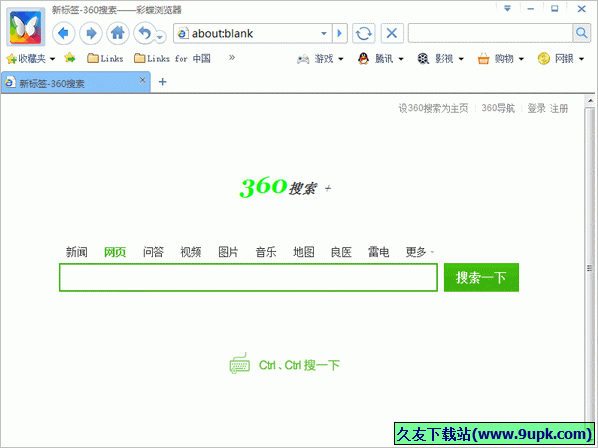
Task: Go back with the left arrow button
Action: click(x=63, y=33)
